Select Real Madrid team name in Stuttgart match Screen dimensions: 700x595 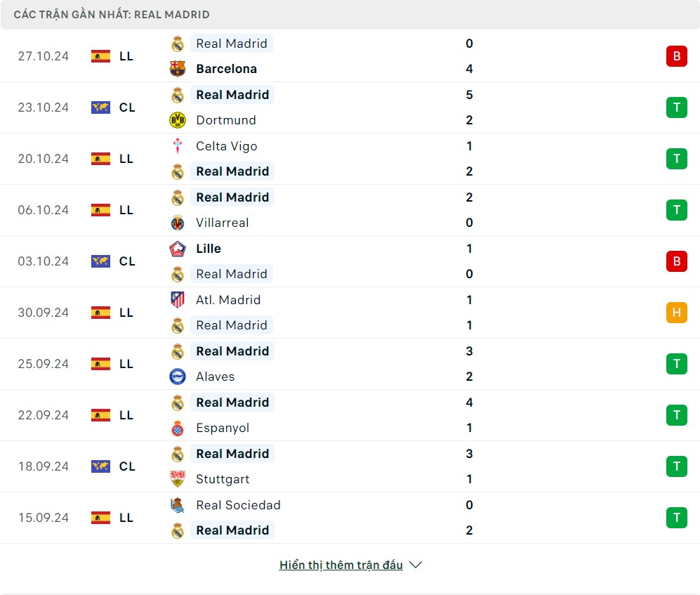point(232,454)
